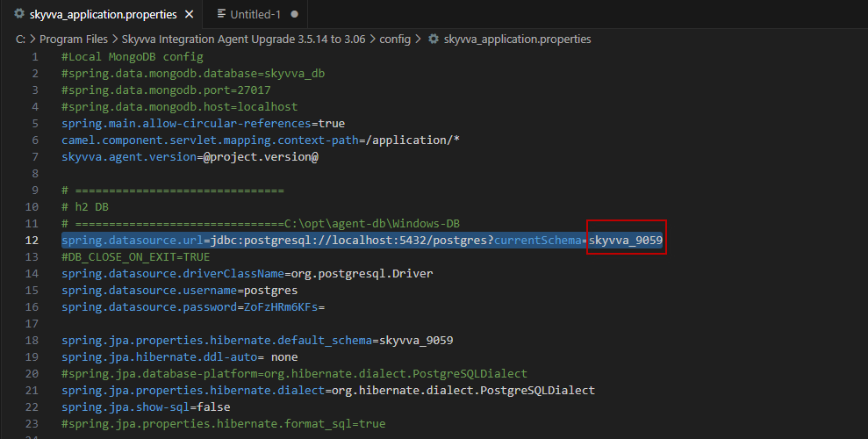The width and height of the screenshot is (868, 439).
Task: Click the skyvva_application.properties breadcrumb file name
Action: 517,40
